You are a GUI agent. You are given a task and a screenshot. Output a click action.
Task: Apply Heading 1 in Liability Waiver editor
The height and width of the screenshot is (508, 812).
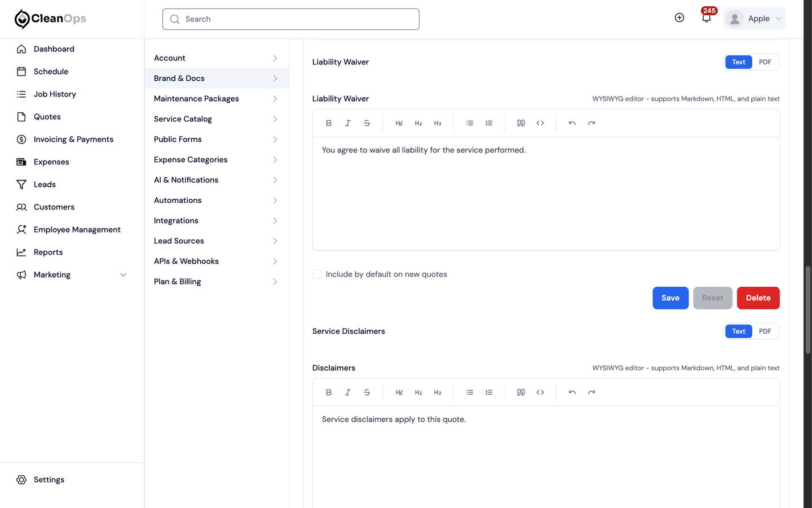click(399, 123)
